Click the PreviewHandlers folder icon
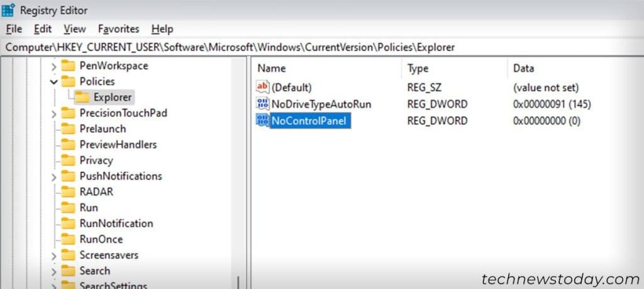This screenshot has height=289, width=644. click(68, 145)
